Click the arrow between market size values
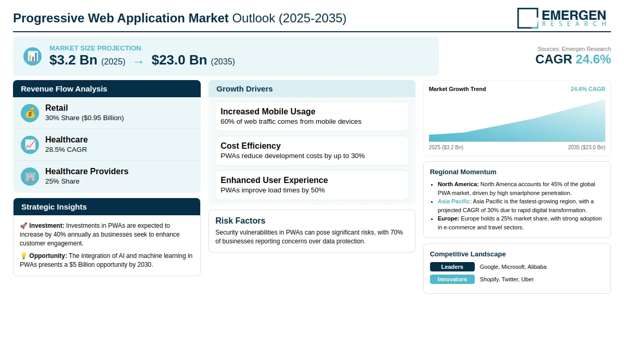Viewport: 624px width, 364px height. 138,61
